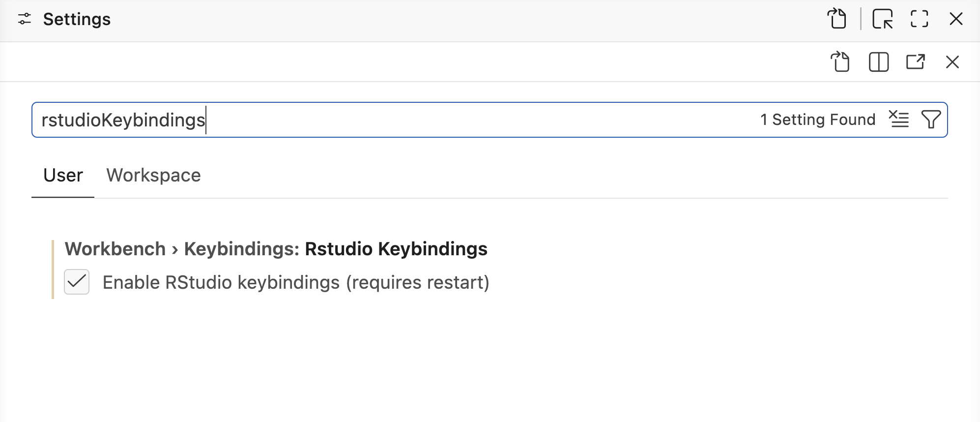The image size is (980, 422).
Task: Click the open-file icon beside the cursor-in-box icon
Action: coord(837,19)
